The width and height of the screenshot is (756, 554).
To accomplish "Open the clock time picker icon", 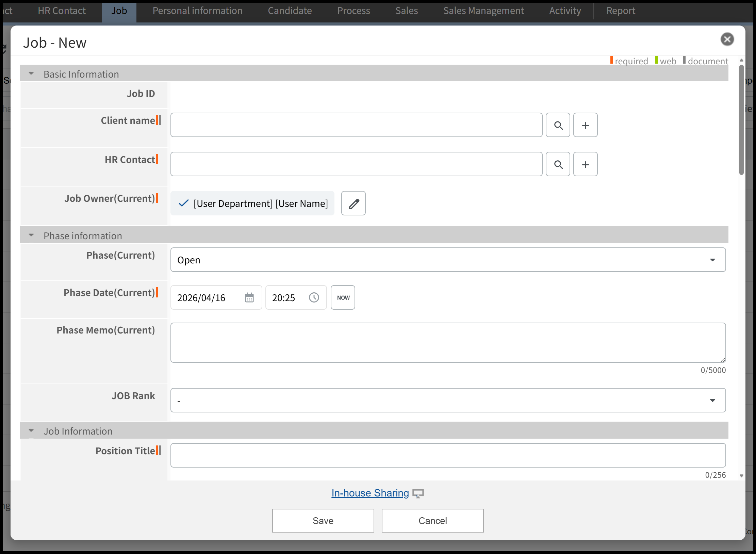I will (x=314, y=298).
